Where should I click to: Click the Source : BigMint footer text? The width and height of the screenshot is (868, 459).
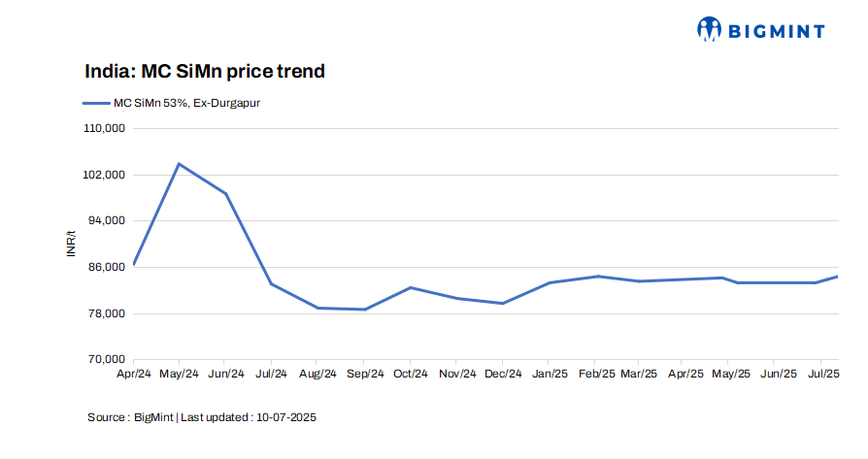[x=130, y=417]
